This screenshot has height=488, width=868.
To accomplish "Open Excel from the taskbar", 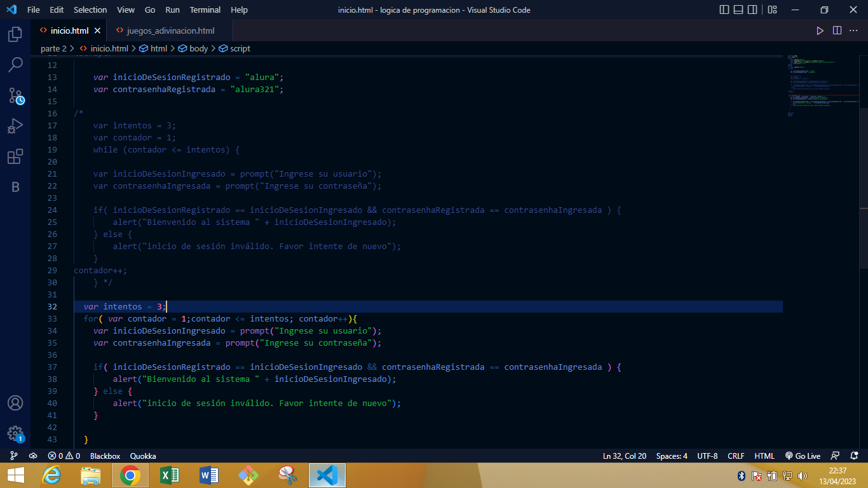I will tap(170, 475).
